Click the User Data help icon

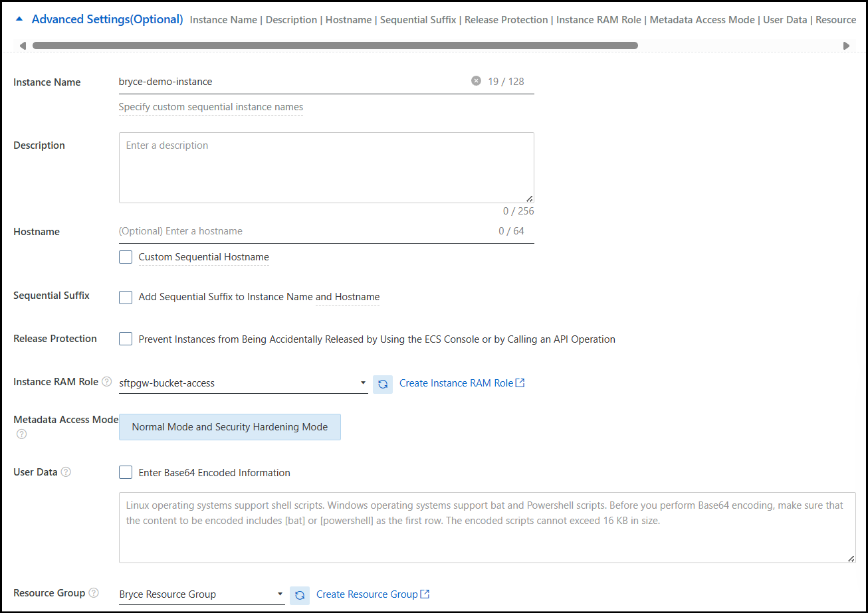pos(66,472)
